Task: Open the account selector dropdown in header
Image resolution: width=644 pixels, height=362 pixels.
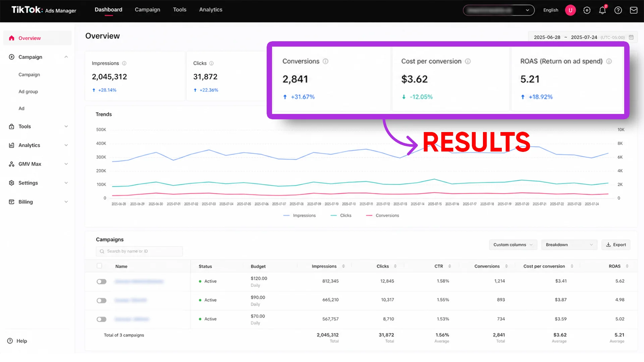Action: (x=498, y=10)
